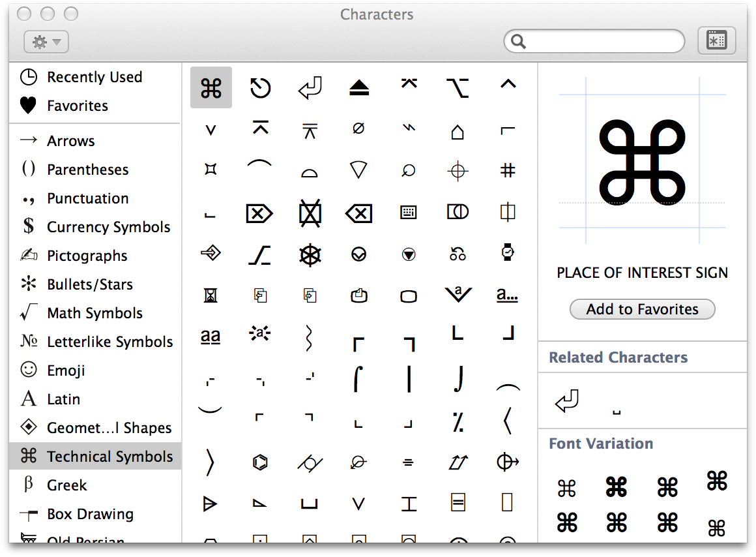Image resolution: width=756 pixels, height=557 pixels.
Task: Click the helm wheel symbol
Action: [309, 254]
